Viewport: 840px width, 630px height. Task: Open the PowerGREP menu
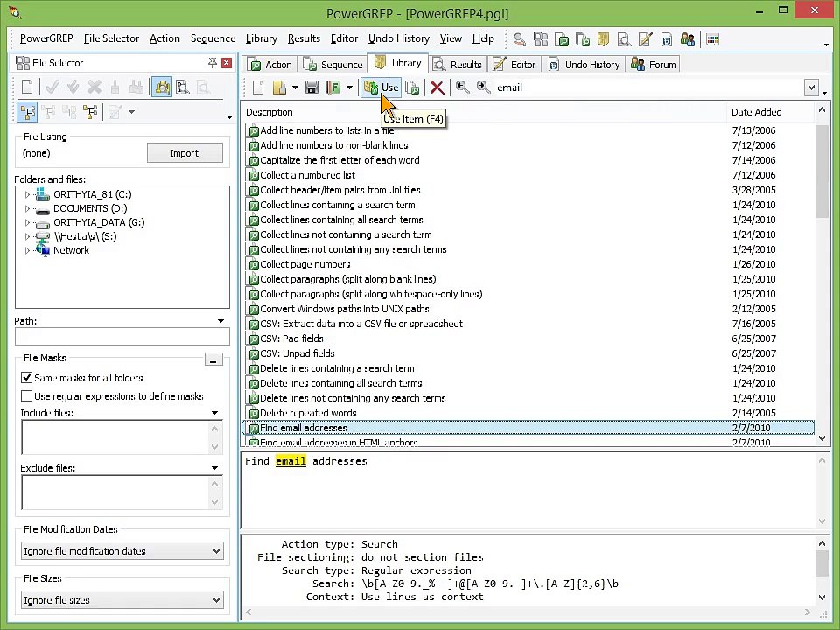point(46,38)
